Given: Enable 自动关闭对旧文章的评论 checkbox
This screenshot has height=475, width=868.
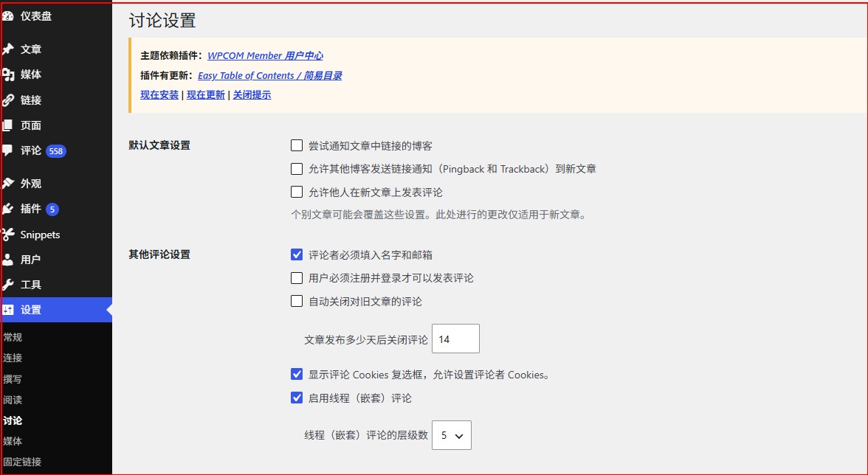Looking at the screenshot, I should (x=297, y=301).
